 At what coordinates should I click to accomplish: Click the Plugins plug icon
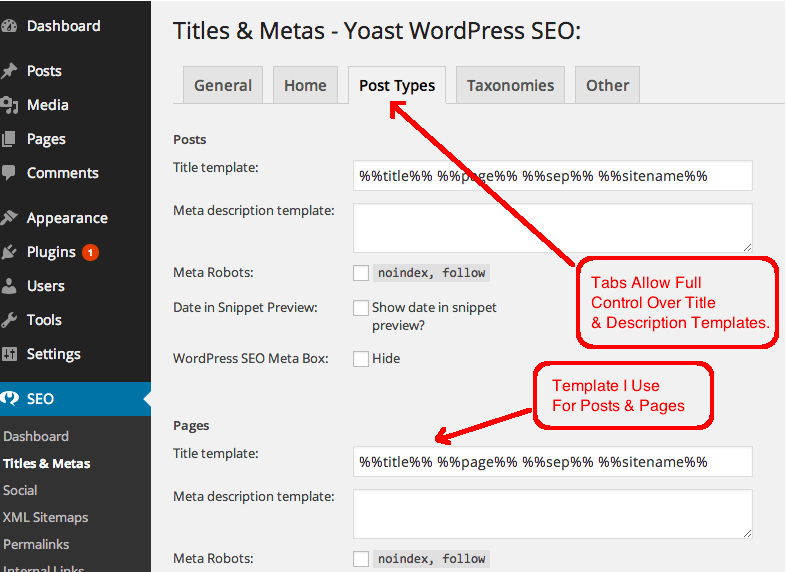(x=9, y=252)
